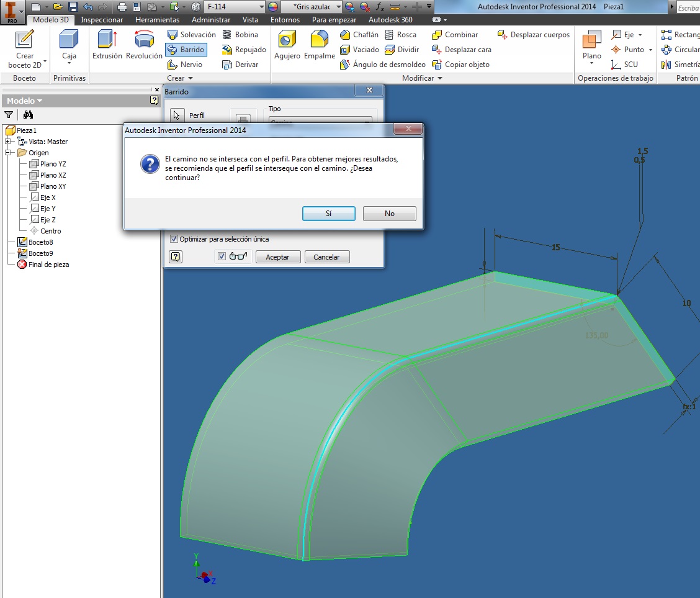Open the Vista ribbon tab
700x598 pixels.
250,20
